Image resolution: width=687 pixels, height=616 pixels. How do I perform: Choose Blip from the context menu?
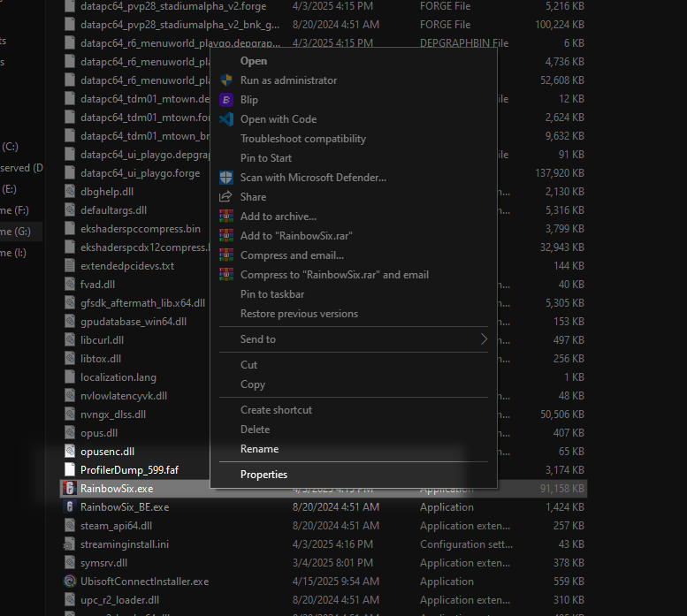tap(353, 100)
